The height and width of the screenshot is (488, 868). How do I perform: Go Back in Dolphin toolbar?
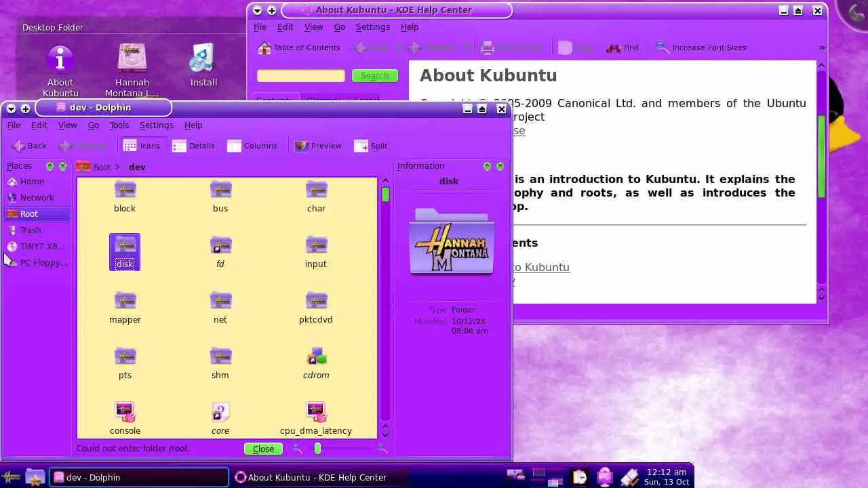click(29, 146)
